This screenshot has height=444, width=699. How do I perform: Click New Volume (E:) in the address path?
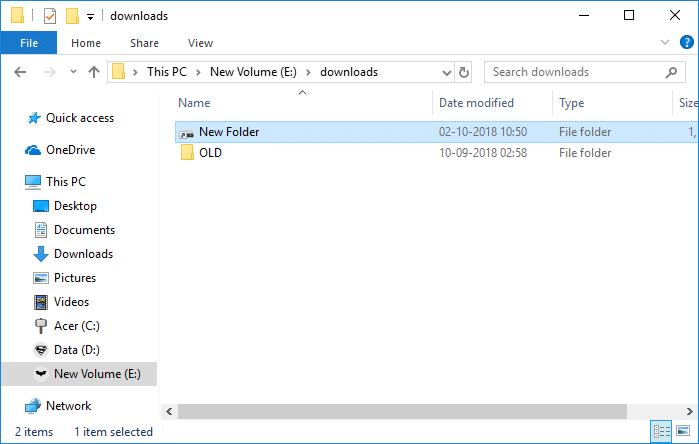[253, 72]
